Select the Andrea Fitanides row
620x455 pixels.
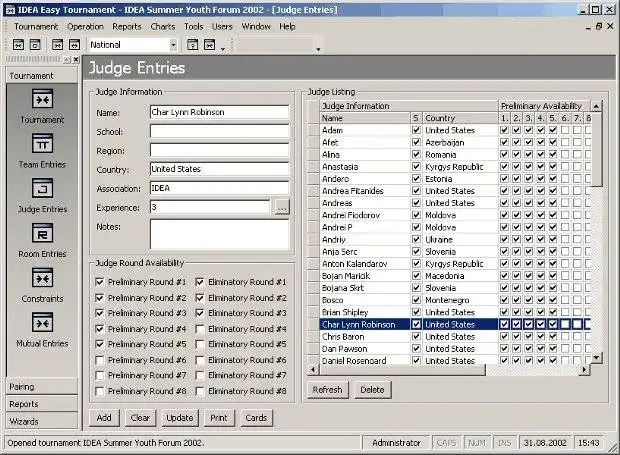[x=455, y=191]
